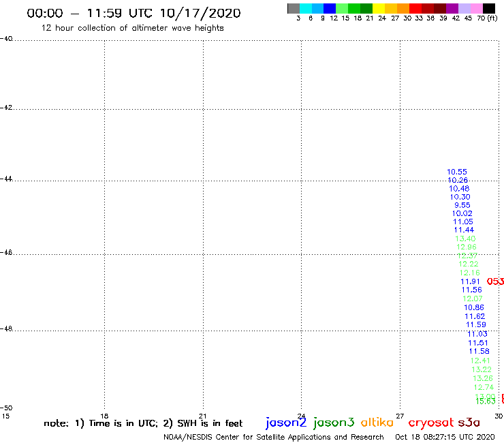
Task: Click the wave height value 11.59
Action: (x=476, y=325)
